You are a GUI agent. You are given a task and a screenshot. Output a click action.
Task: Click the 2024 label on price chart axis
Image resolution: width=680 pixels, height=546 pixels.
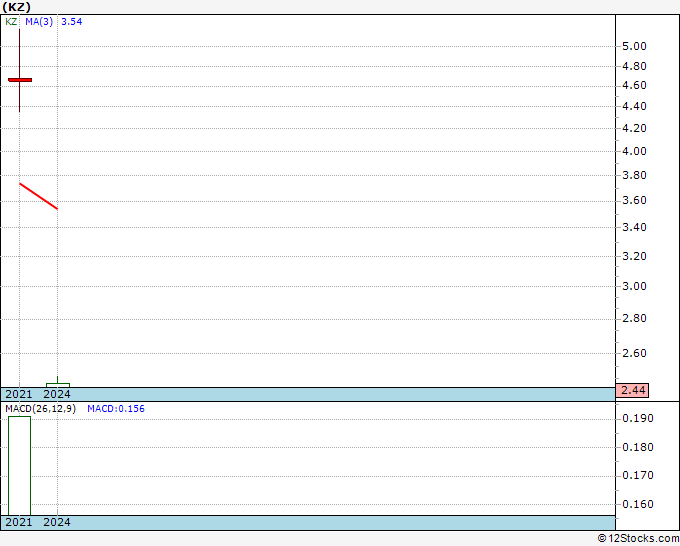coord(57,394)
